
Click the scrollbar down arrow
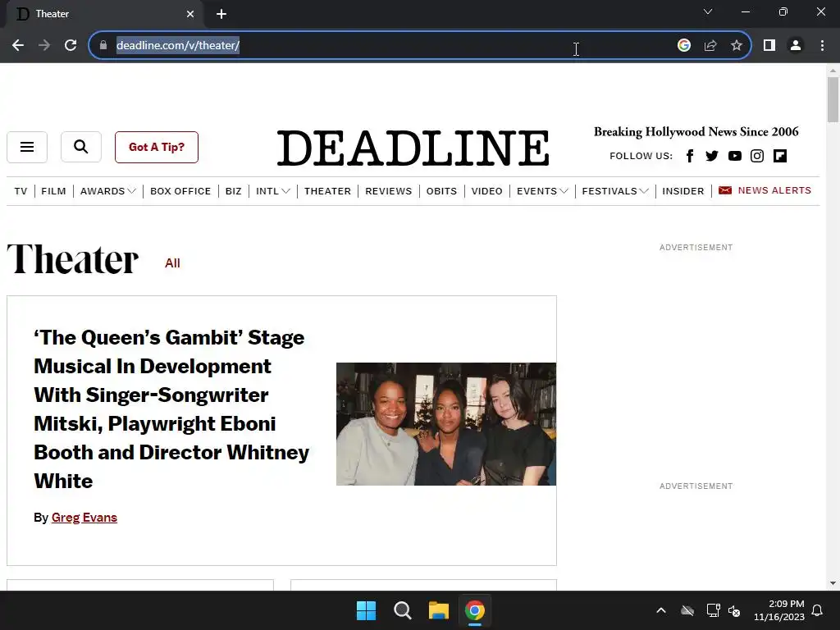(833, 583)
